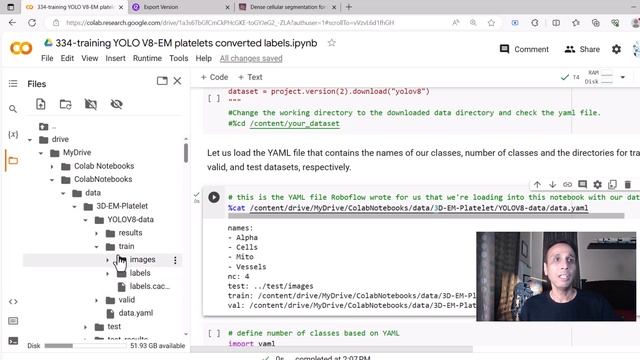
Task: Open the Edit menu
Action: [x=67, y=58]
